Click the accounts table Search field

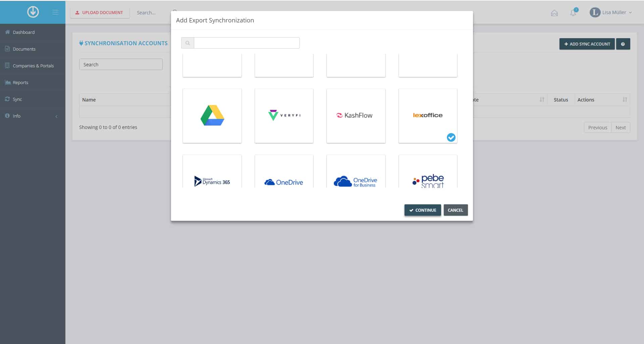click(x=121, y=64)
